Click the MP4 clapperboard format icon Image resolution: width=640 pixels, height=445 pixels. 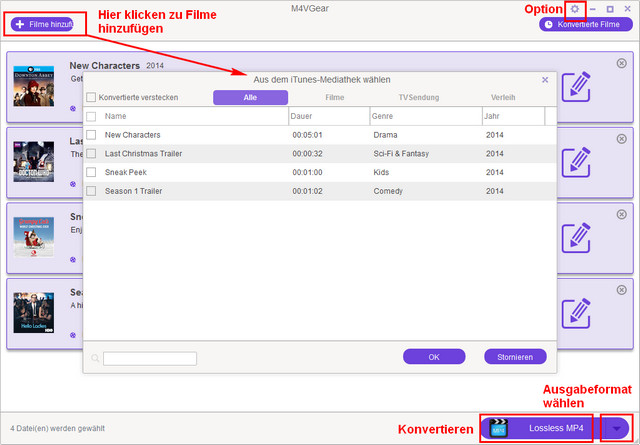[498, 428]
